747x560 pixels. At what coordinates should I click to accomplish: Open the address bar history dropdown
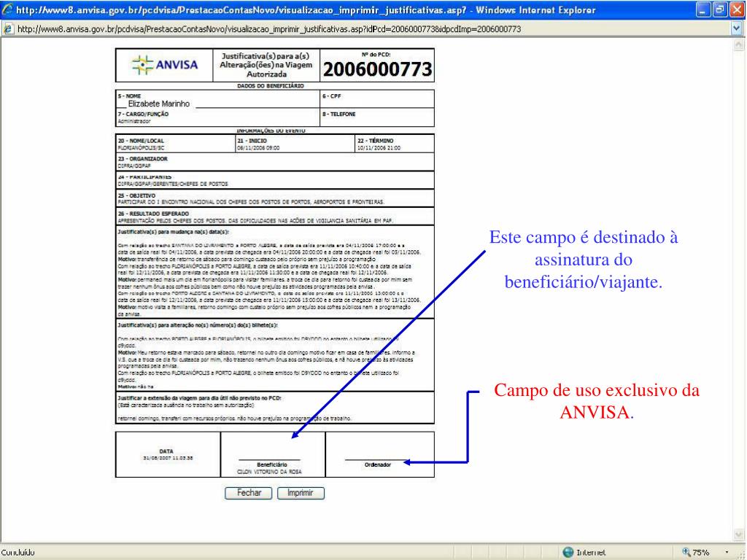tap(736, 28)
